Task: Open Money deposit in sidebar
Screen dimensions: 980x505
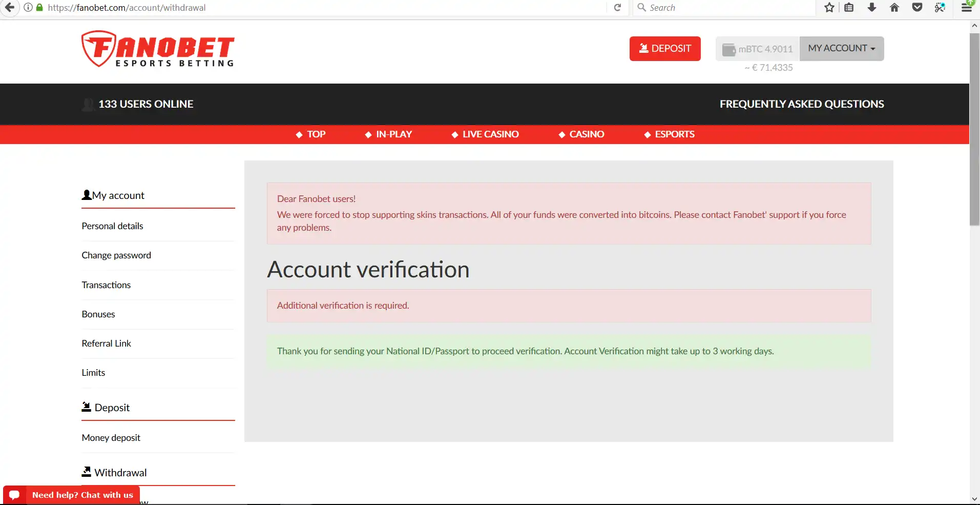Action: [111, 438]
